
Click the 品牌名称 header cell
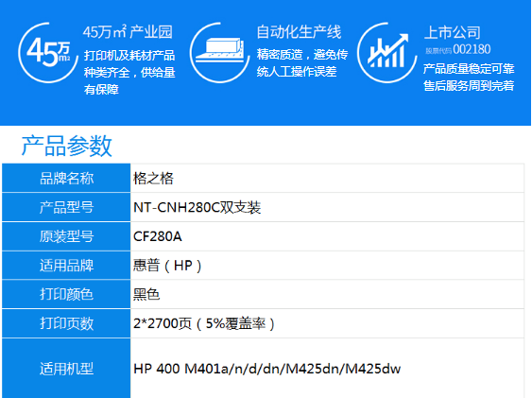[x=66, y=178]
